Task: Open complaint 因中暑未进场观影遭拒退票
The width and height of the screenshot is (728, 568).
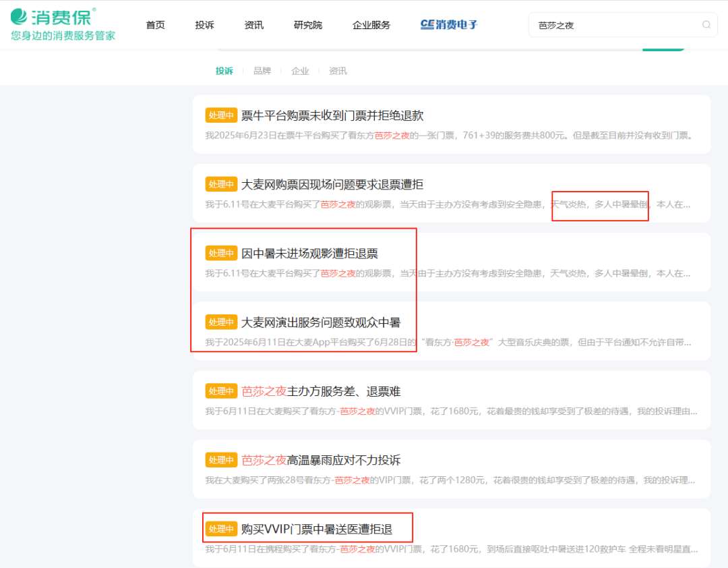Action: coord(309,254)
